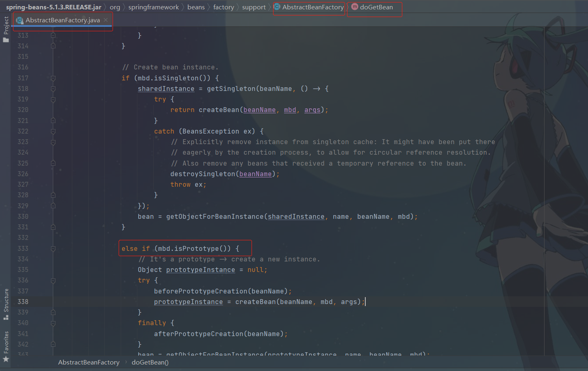Fold the lambda at line 318
Viewport: 588px width, 371px height.
click(x=53, y=88)
